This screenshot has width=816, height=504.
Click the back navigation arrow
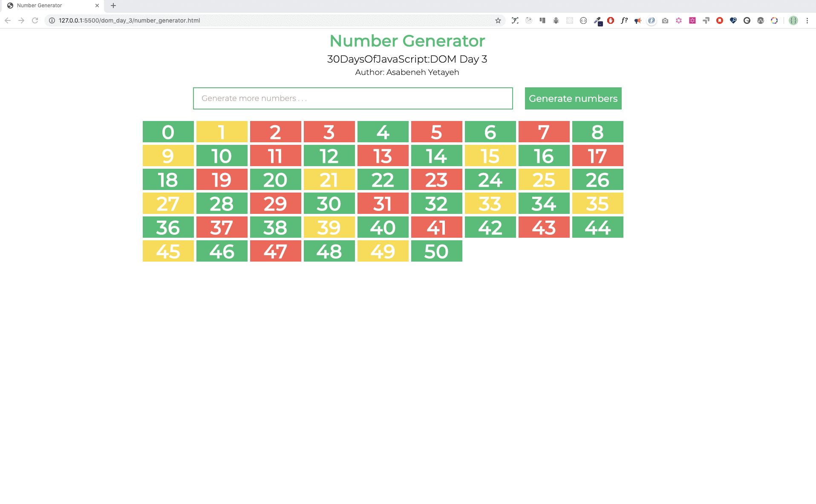click(x=7, y=20)
